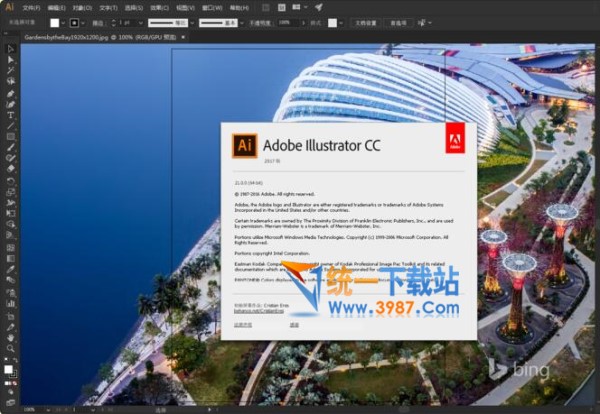Open the zoom level dropdown in status bar
The width and height of the screenshot is (600, 414).
pos(48,409)
